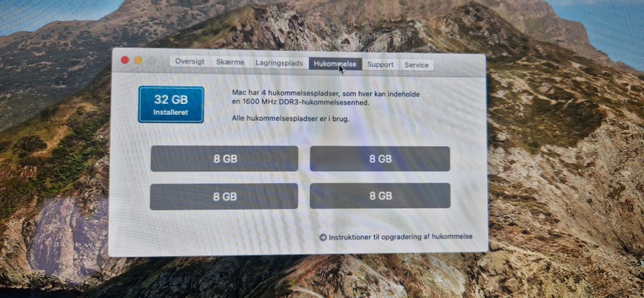Image resolution: width=644 pixels, height=298 pixels.
Task: Click the greyed-out zoom window button
Action: click(x=152, y=61)
